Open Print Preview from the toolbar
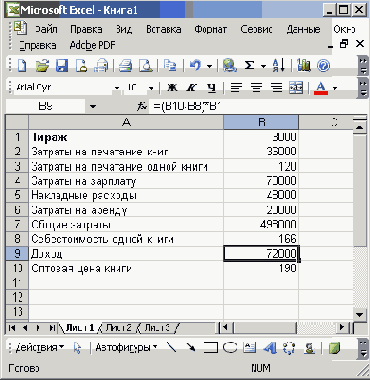 146,66
